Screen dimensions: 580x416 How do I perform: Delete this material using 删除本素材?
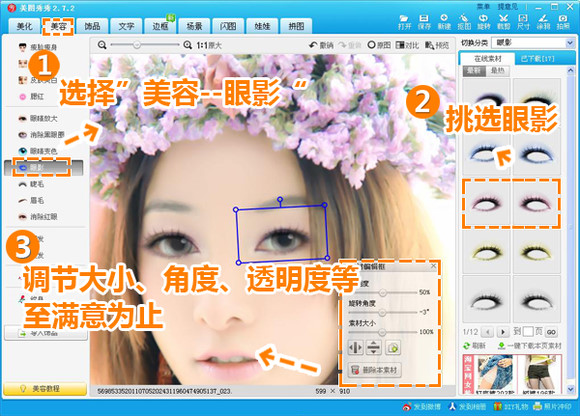click(374, 369)
